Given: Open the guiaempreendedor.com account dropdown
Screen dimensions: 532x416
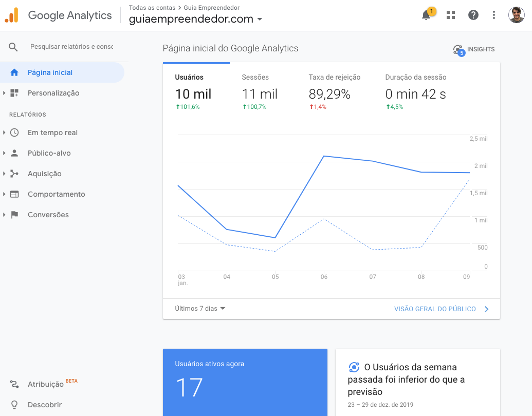Looking at the screenshot, I should 196,19.
